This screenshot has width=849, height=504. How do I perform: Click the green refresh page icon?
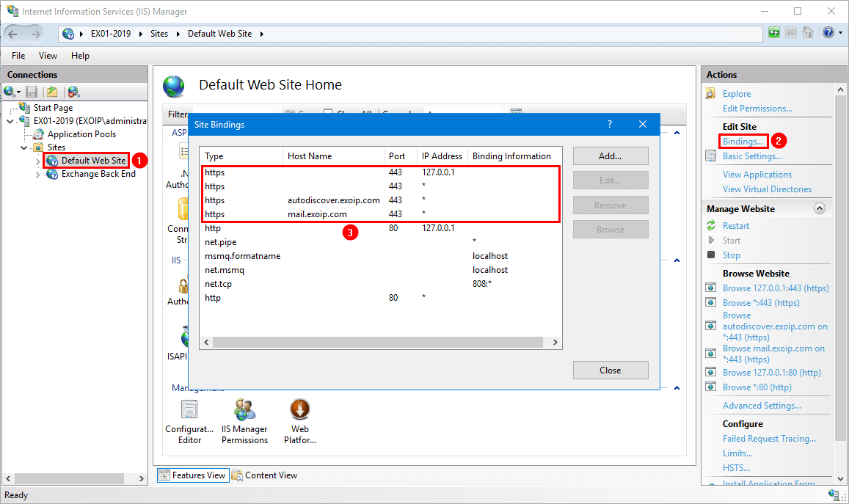[773, 32]
